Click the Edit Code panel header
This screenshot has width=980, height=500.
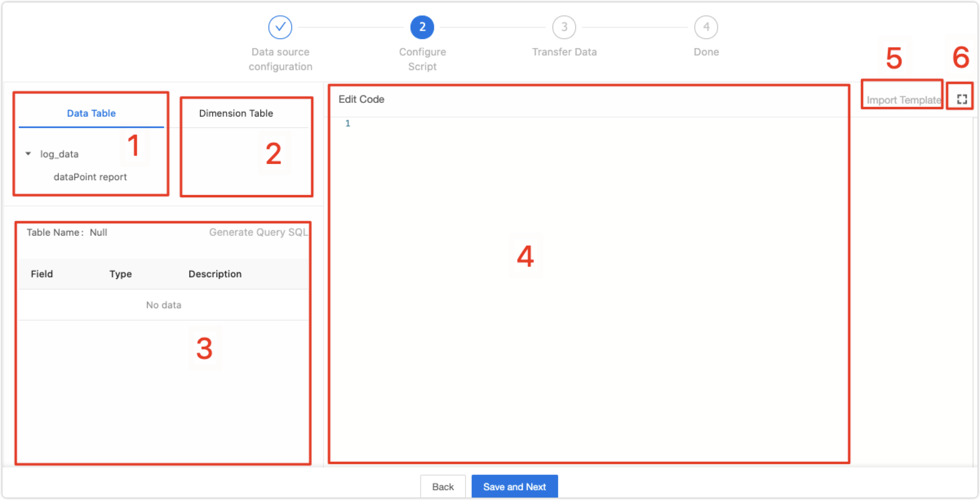(x=361, y=99)
